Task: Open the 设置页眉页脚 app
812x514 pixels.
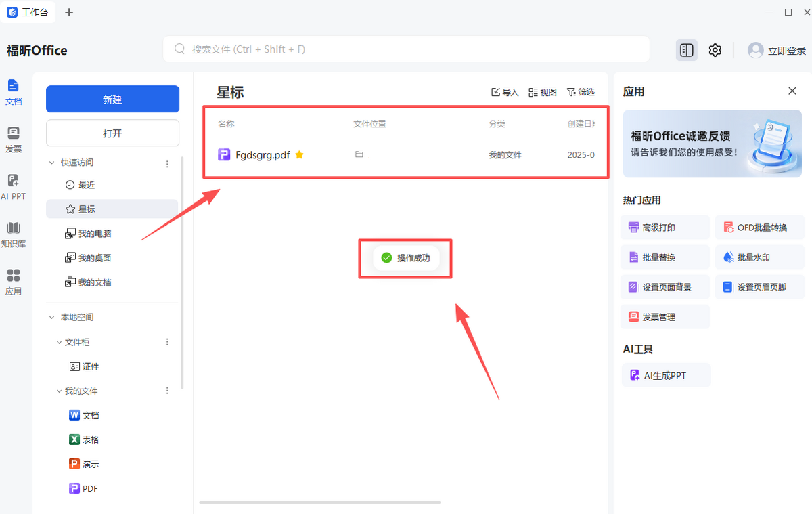Action: 760,287
